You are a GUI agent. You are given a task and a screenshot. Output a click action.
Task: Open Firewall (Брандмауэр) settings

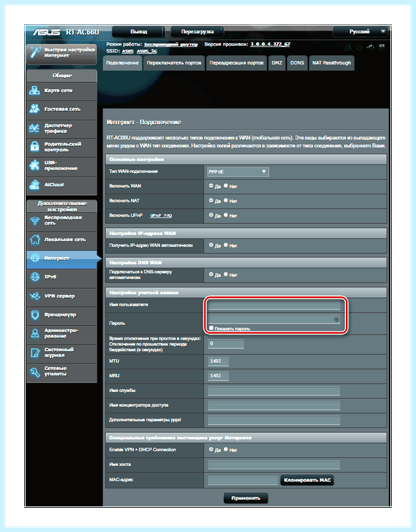pyautogui.click(x=62, y=315)
